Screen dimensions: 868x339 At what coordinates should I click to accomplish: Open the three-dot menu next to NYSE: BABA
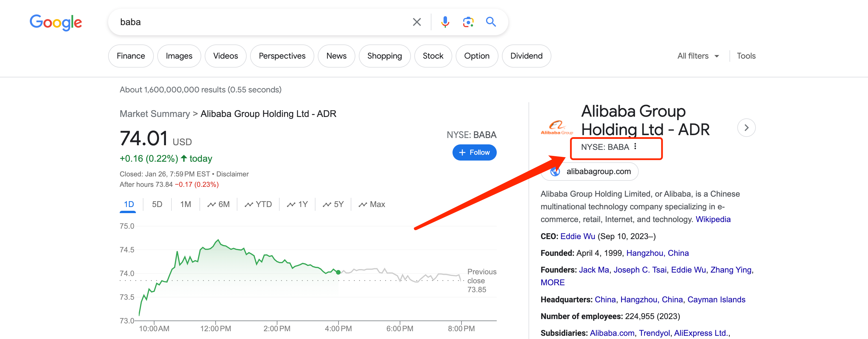[x=635, y=146]
